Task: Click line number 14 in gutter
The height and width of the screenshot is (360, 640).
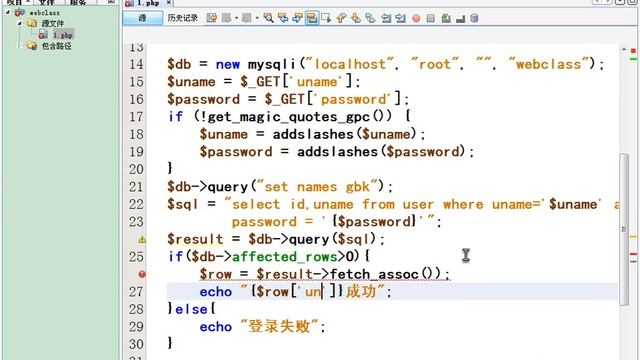Action: pyautogui.click(x=136, y=64)
